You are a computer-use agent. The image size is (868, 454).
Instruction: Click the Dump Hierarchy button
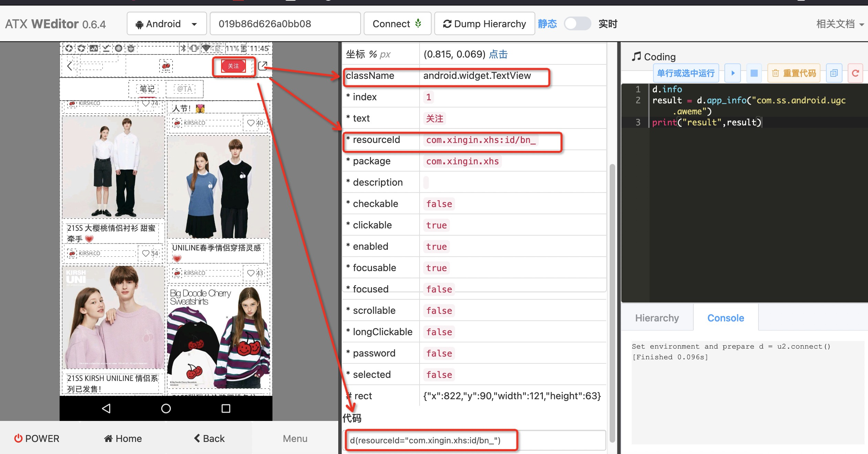coord(485,24)
